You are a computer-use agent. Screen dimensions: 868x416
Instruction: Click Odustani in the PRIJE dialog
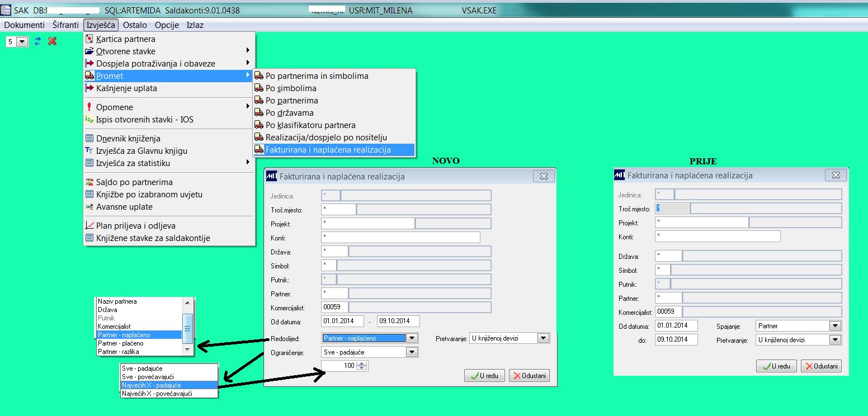(821, 366)
